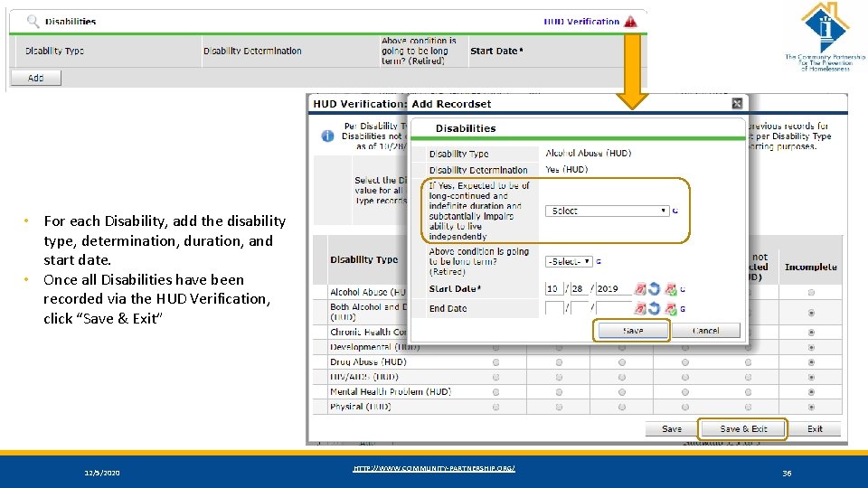Click Cancel in the Add Recordset dialog
This screenshot has width=868, height=488.
pos(706,331)
